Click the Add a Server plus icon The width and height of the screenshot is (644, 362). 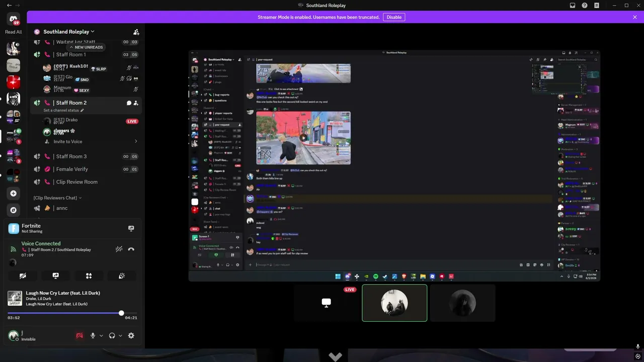click(14, 194)
